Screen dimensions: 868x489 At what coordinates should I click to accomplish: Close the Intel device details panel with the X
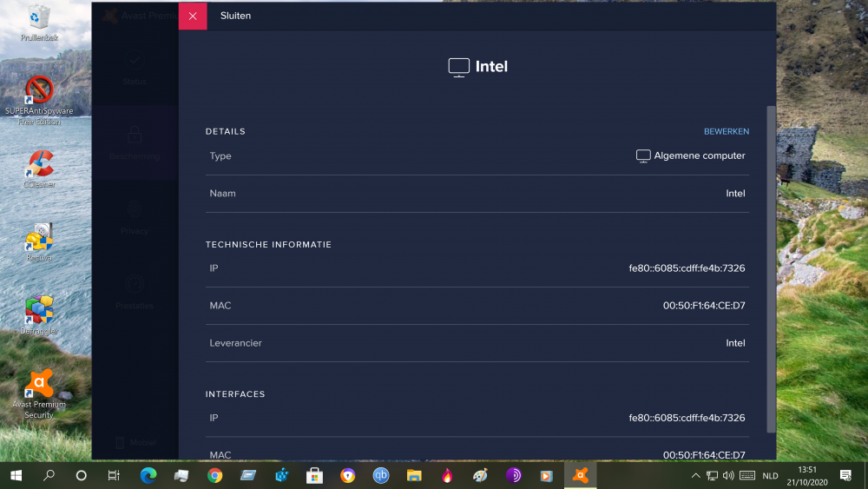(193, 16)
